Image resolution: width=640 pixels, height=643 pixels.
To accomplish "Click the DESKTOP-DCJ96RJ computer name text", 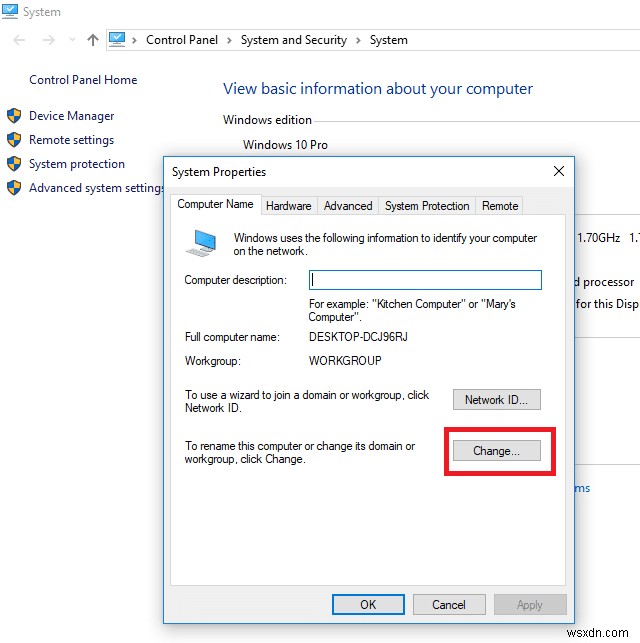I will pos(358,337).
